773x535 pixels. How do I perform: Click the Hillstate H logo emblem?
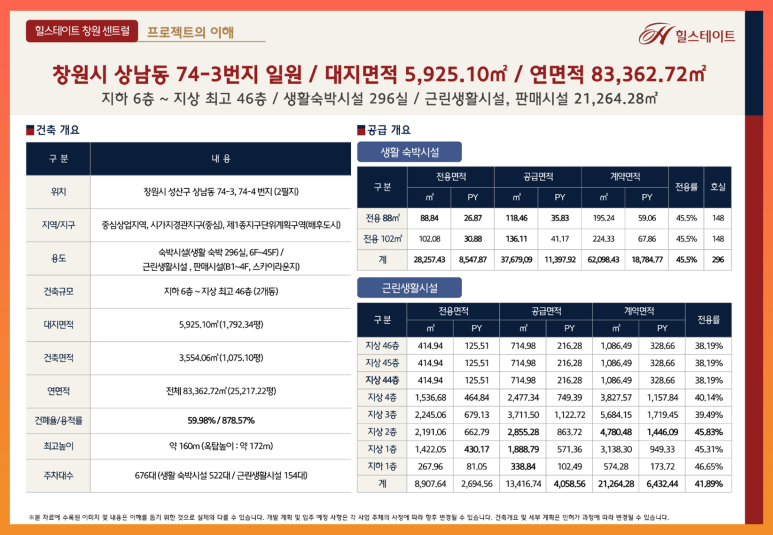tap(655, 34)
